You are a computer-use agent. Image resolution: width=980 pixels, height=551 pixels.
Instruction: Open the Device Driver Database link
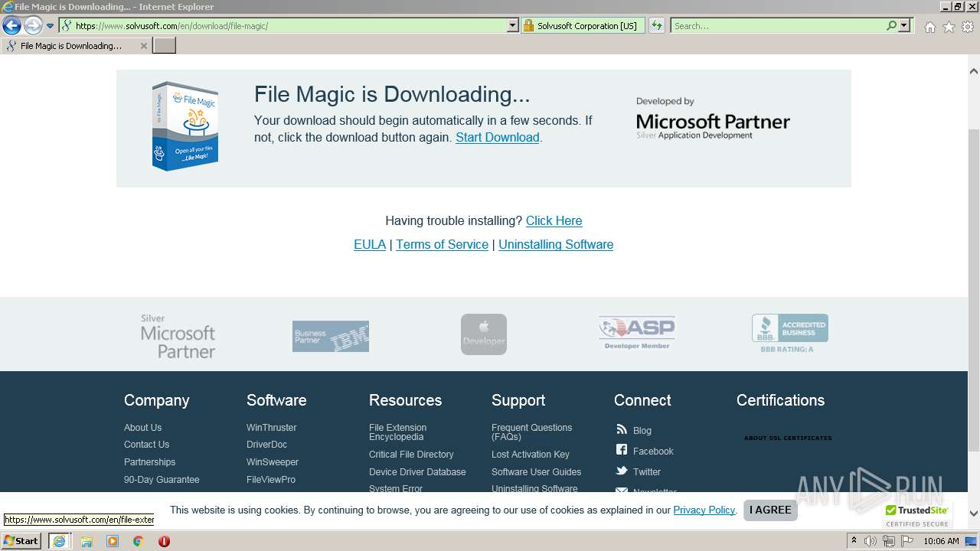pos(417,472)
